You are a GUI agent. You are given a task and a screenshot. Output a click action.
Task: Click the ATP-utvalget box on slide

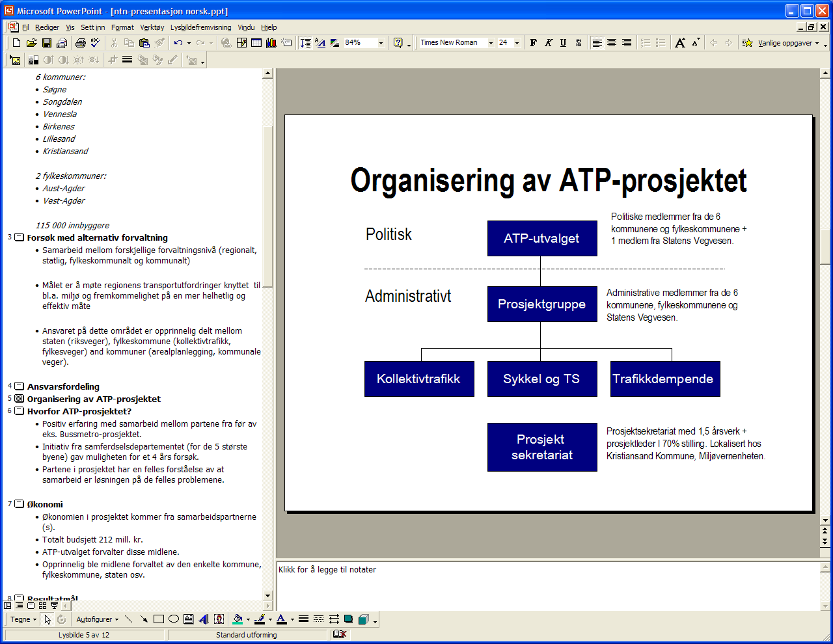542,238
